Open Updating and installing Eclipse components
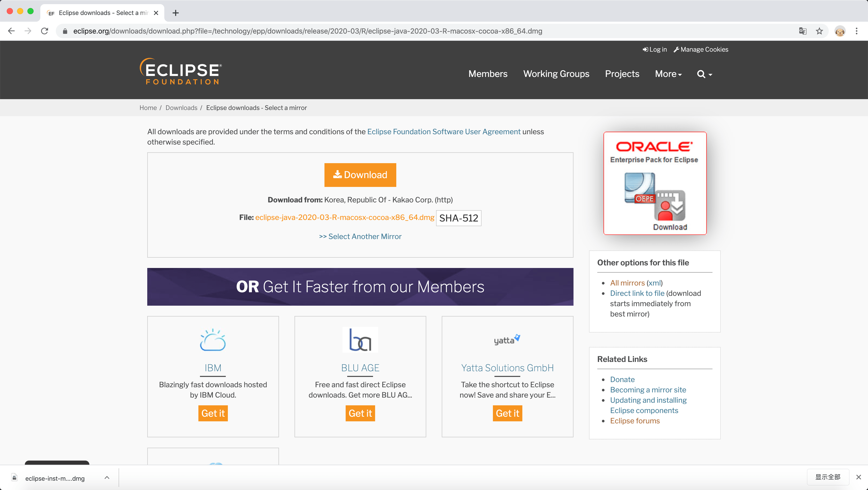The height and width of the screenshot is (490, 868). pos(648,405)
